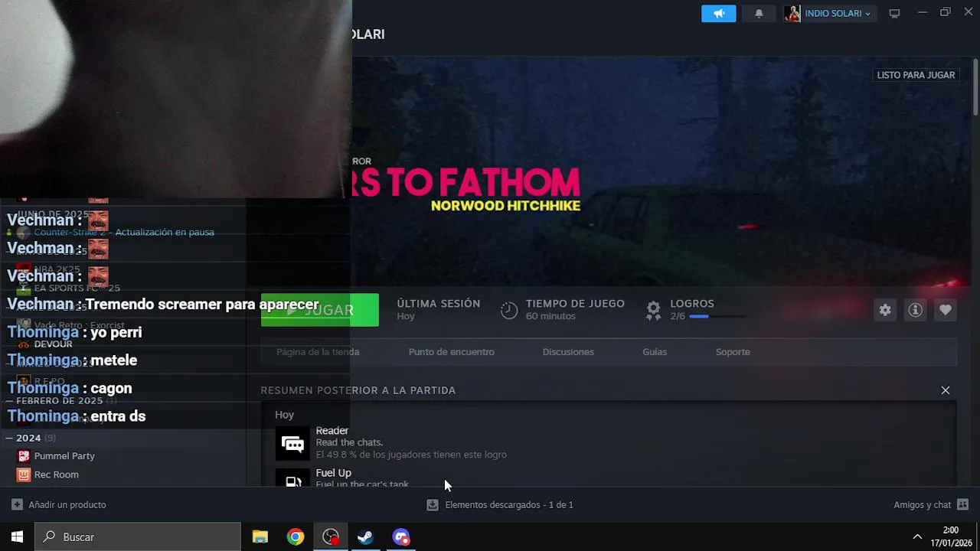Switch to the Discusiones tab
980x551 pixels.
[x=568, y=352]
